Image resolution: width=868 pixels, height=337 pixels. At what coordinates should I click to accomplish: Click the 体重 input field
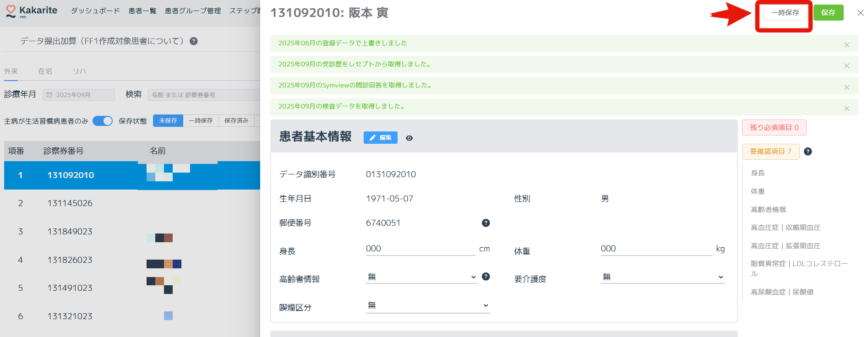click(656, 249)
